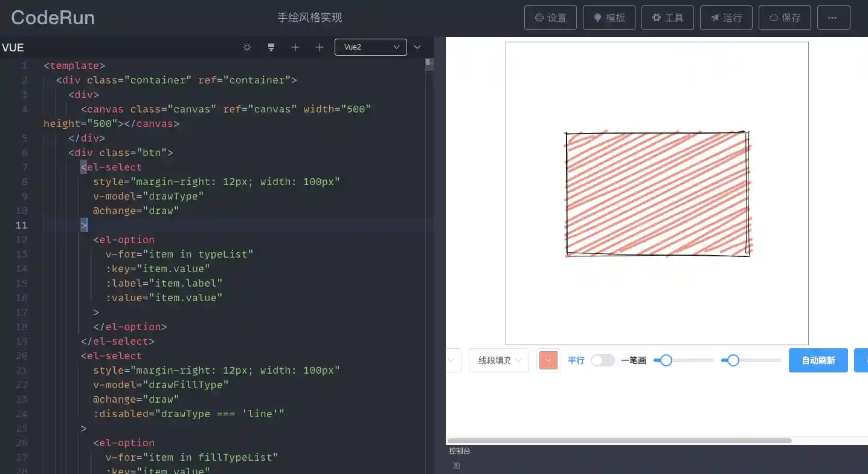The width and height of the screenshot is (868, 474).
Task: Click the 自动刷新 auto-refresh button
Action: (x=818, y=360)
